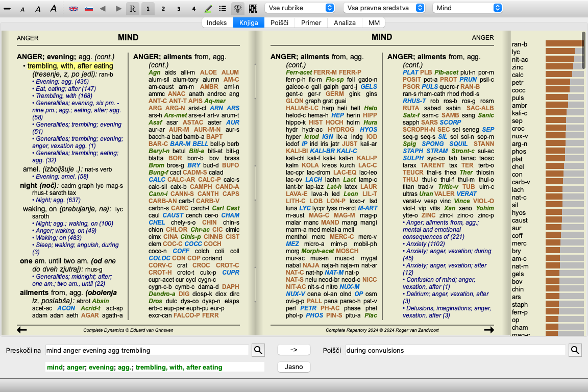Click the checkered grid icon in toolbar
Viewport: 588px width, 392px height.
[253, 9]
